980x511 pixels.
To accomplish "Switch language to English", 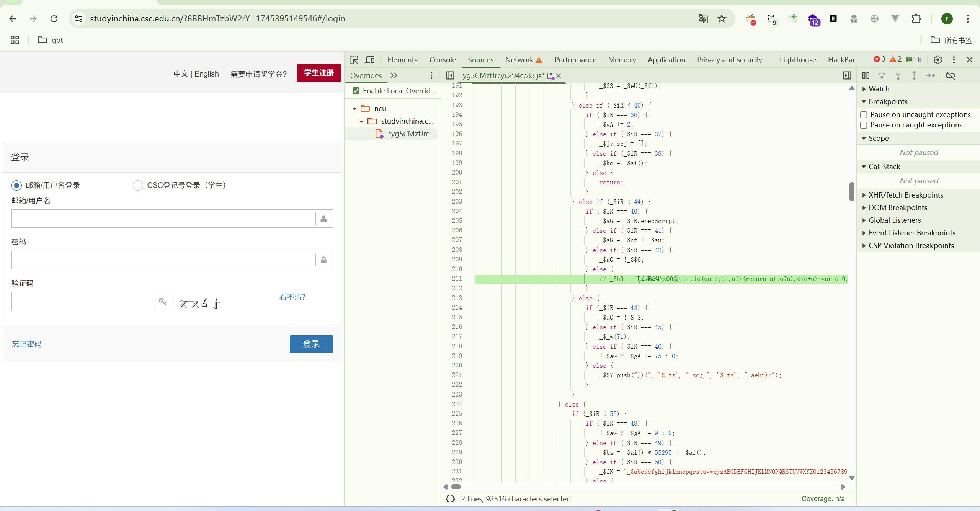I will coord(206,74).
